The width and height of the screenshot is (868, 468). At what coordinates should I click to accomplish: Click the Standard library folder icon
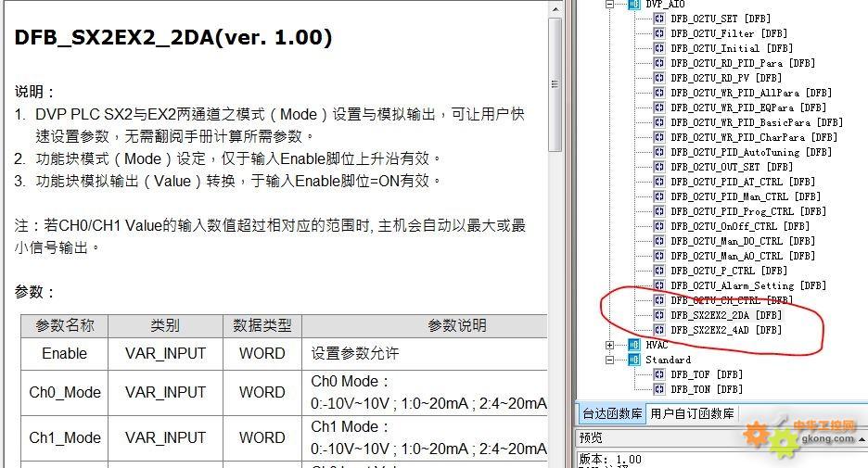click(x=634, y=360)
